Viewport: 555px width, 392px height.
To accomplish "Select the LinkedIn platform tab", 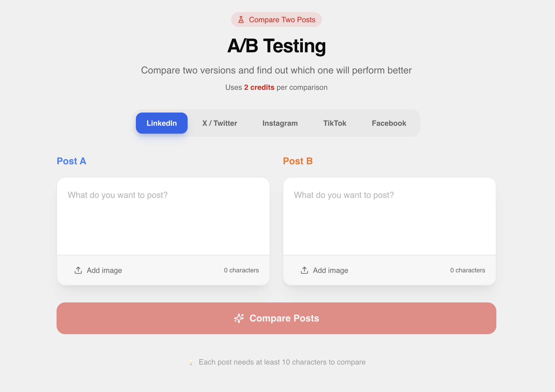I will 161,123.
